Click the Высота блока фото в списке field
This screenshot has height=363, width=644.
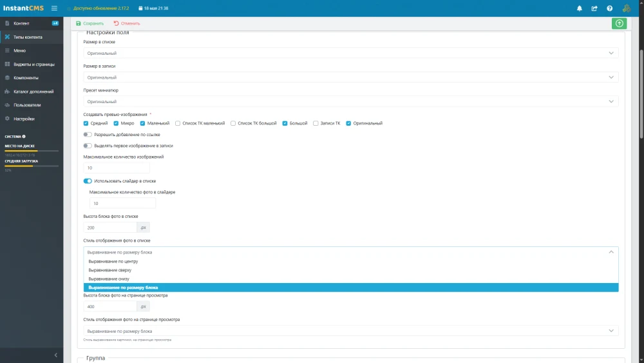[x=110, y=228]
